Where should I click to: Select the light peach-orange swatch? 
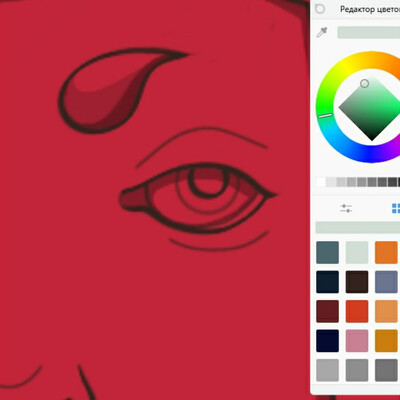point(386,311)
